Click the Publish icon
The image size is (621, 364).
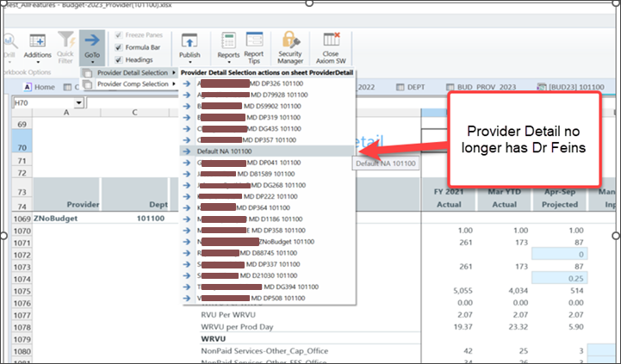[189, 45]
